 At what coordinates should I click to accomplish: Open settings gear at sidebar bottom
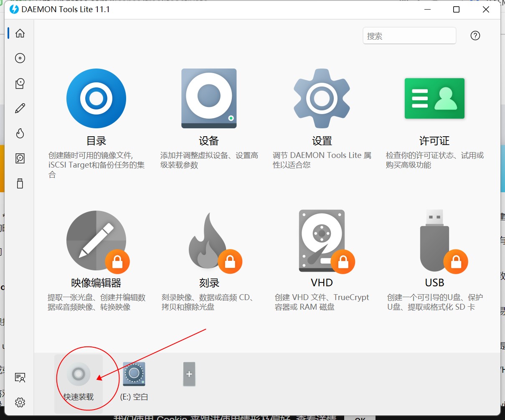tap(20, 402)
